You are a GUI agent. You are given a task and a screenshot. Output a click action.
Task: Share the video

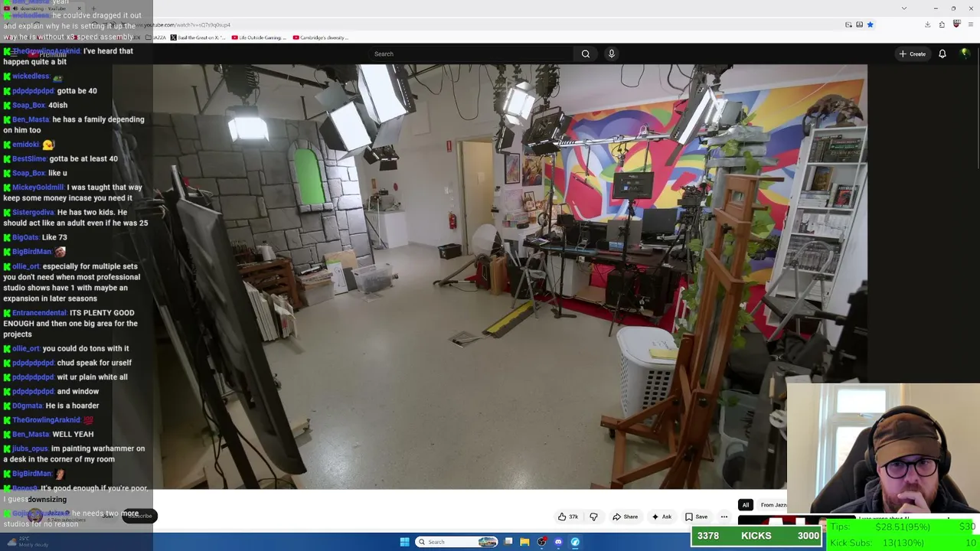[624, 517]
